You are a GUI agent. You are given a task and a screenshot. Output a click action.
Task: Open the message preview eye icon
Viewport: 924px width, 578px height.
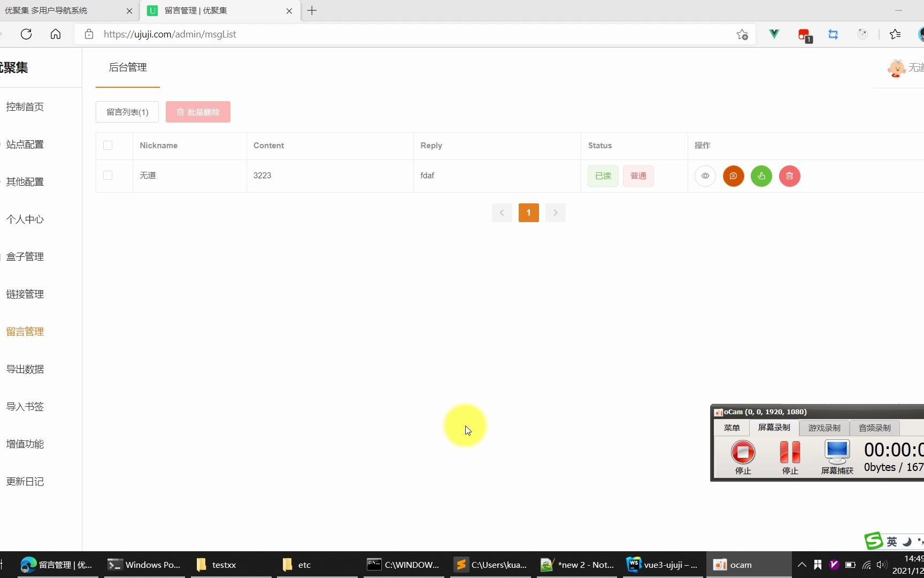point(705,176)
